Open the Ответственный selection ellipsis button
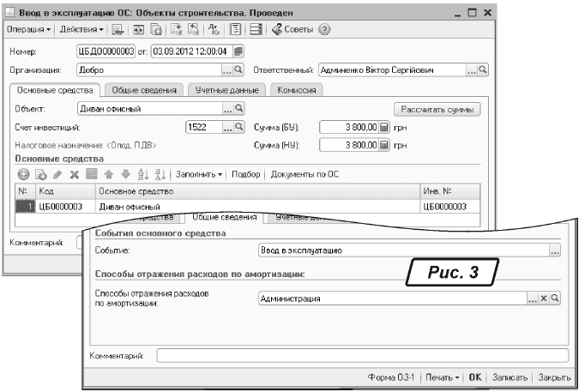This screenshot has height=392, width=579. click(471, 70)
